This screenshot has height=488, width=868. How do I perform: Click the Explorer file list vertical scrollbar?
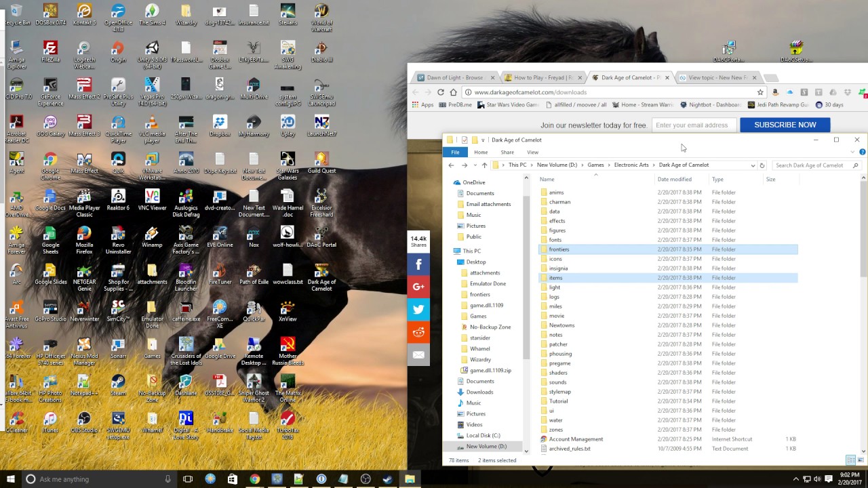point(863,313)
